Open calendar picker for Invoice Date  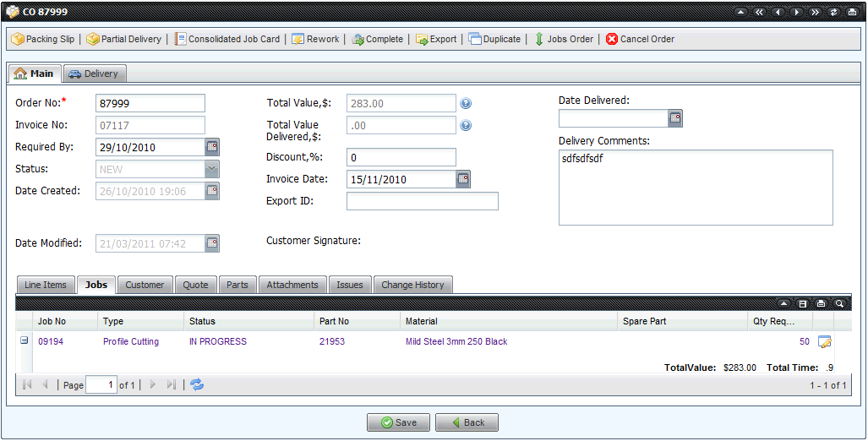463,179
